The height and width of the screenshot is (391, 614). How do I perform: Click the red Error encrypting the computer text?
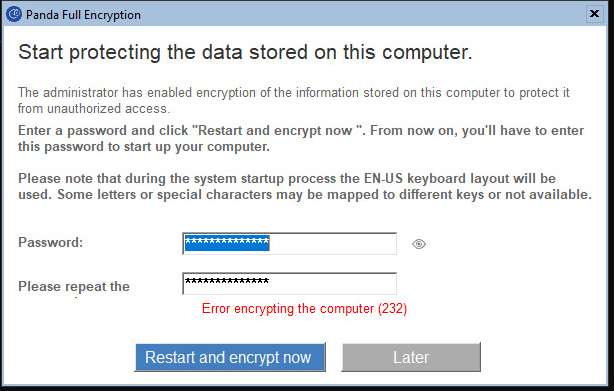287,309
